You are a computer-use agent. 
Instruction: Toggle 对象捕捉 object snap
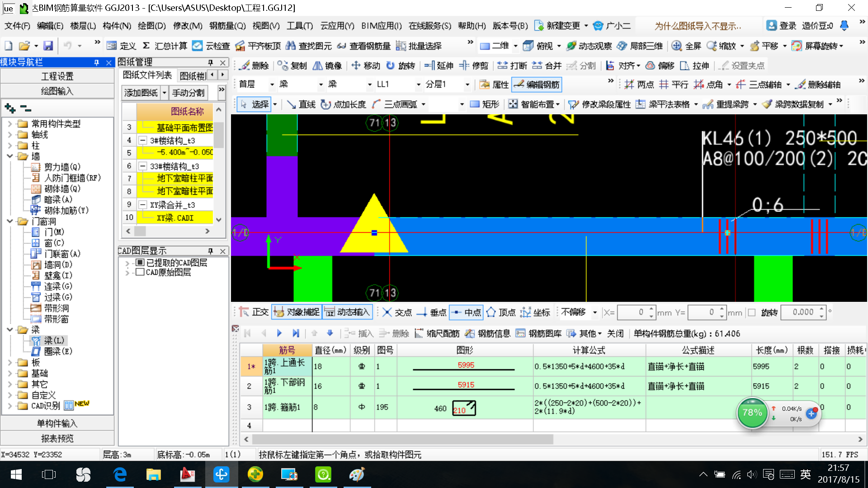click(297, 312)
